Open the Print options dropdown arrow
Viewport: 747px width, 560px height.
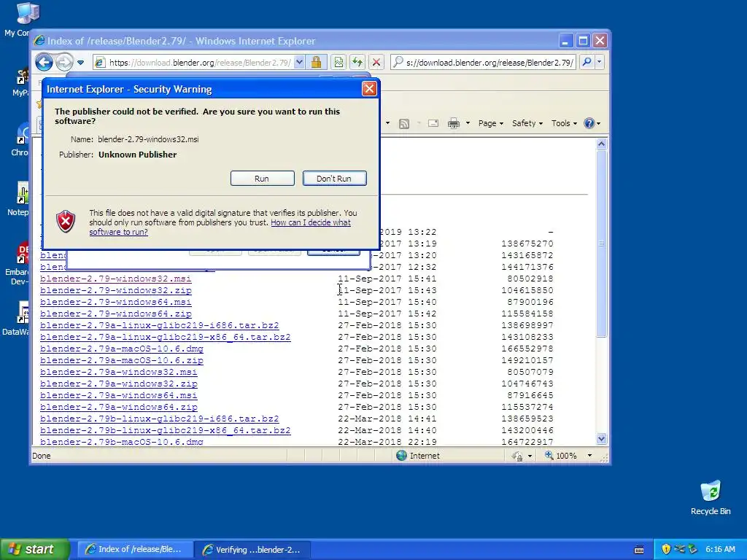pyautogui.click(x=468, y=123)
